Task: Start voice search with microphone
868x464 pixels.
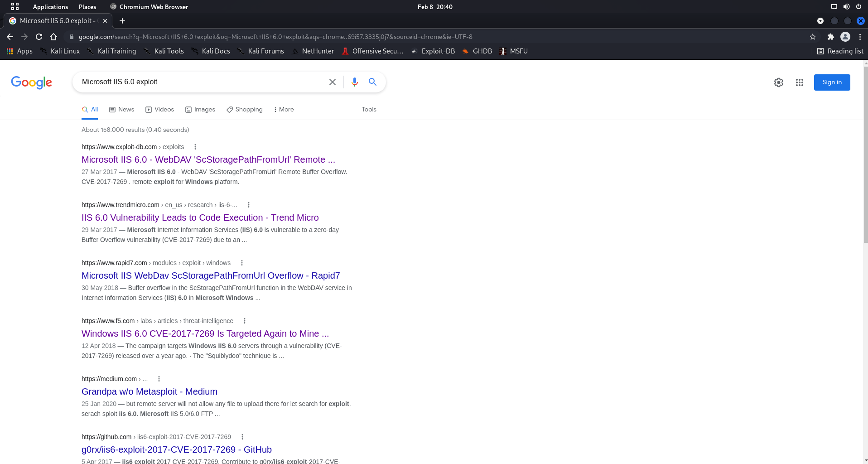Action: pyautogui.click(x=355, y=82)
